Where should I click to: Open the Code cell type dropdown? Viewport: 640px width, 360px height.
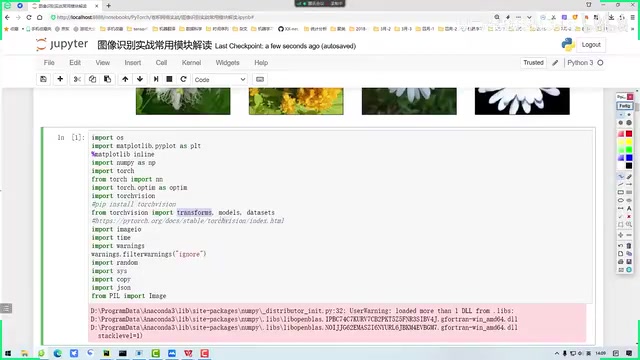[x=220, y=80]
